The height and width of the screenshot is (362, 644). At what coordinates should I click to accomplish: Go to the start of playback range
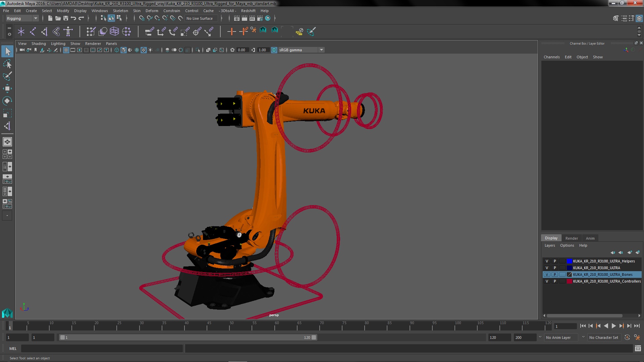pyautogui.click(x=583, y=326)
